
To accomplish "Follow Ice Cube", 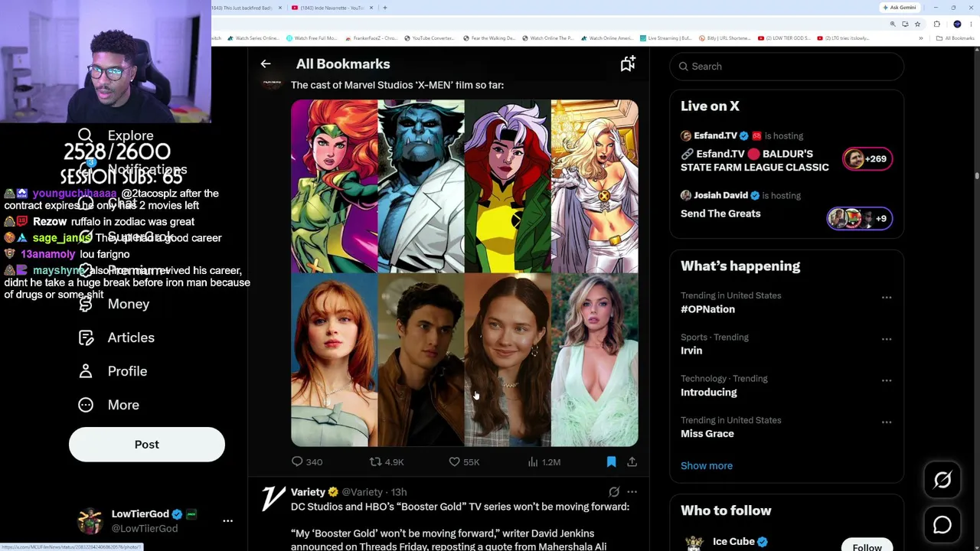I will point(867,545).
